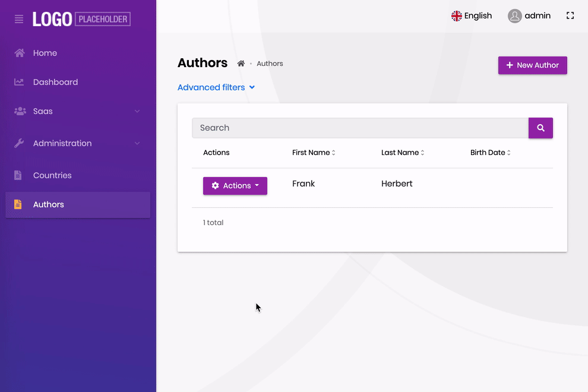The width and height of the screenshot is (588, 392).
Task: Click the Saas users group icon
Action: [x=20, y=111]
